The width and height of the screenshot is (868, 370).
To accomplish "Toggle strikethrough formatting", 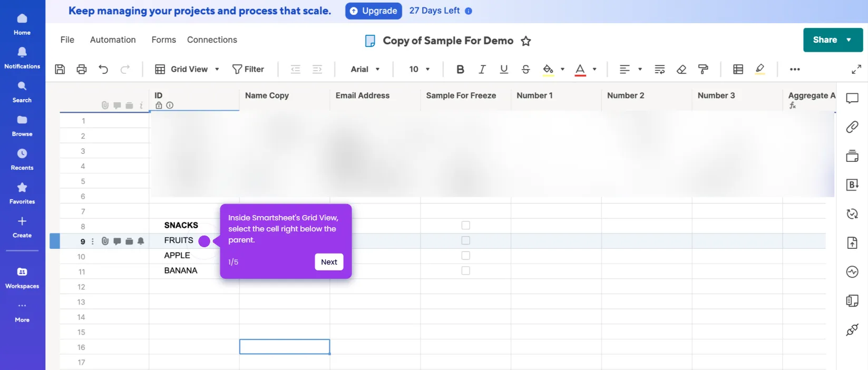I will point(525,69).
